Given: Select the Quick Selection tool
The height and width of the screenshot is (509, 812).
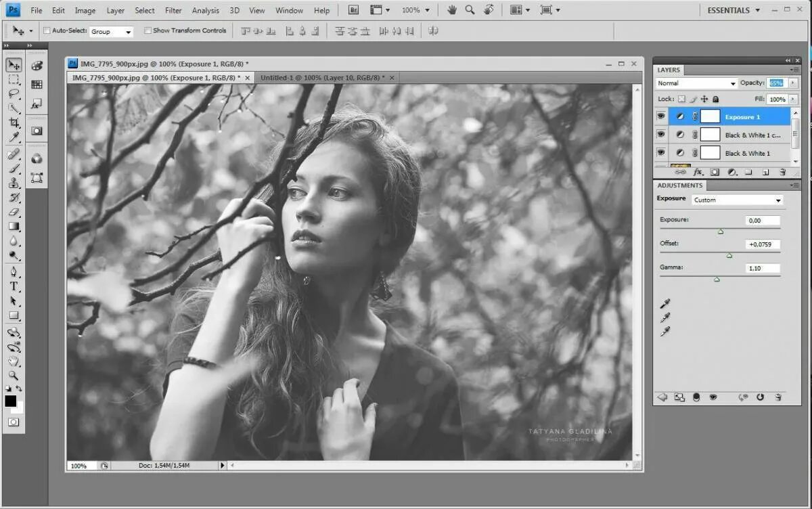Looking at the screenshot, I should click(x=14, y=108).
